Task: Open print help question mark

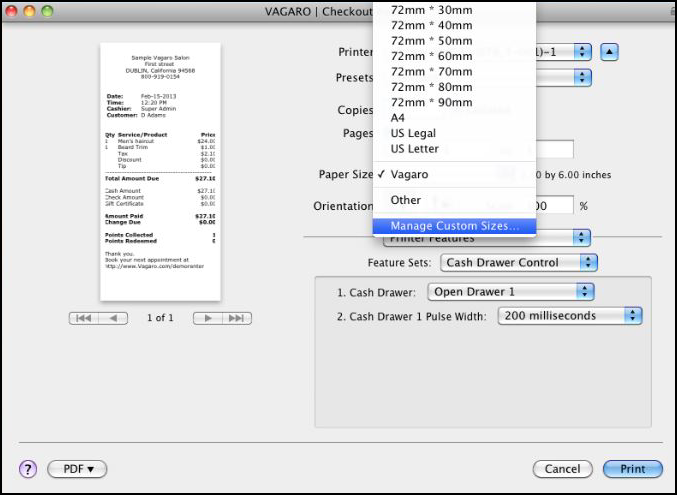Action: tap(28, 469)
